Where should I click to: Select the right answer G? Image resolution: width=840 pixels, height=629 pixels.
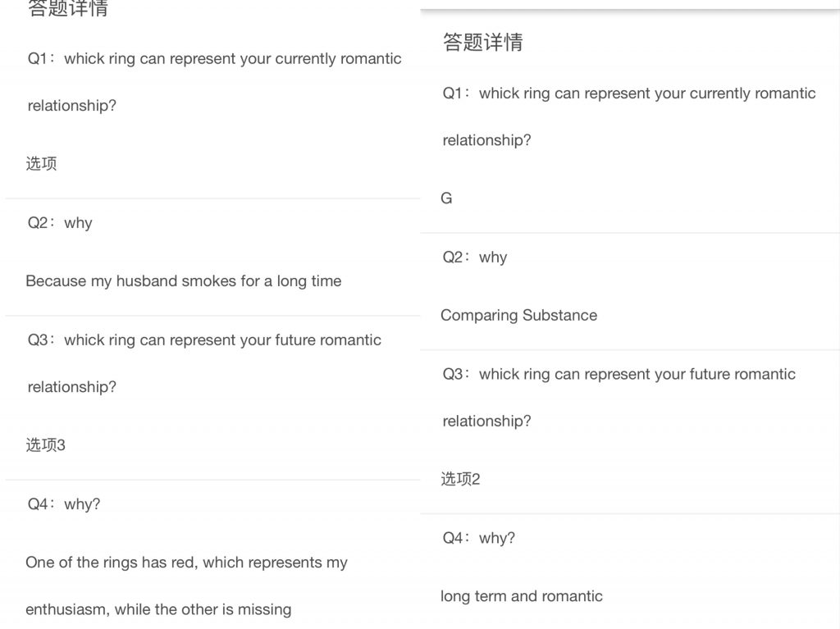click(446, 198)
